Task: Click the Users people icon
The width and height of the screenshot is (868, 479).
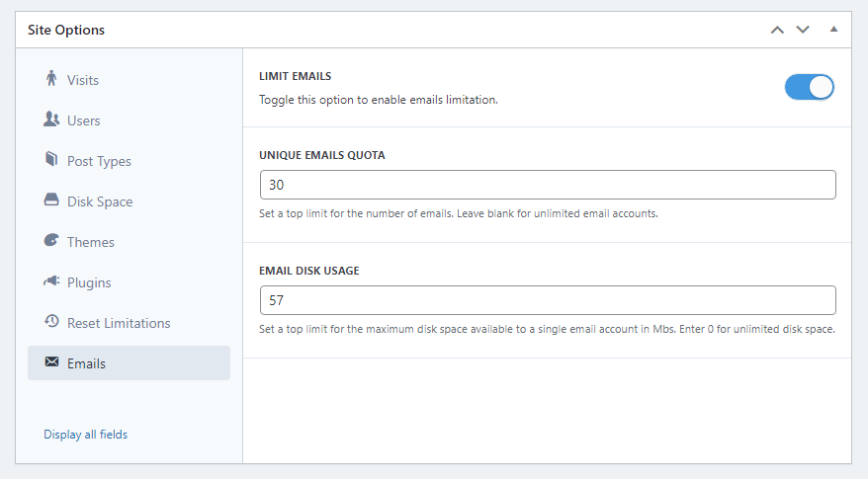Action: [x=51, y=119]
